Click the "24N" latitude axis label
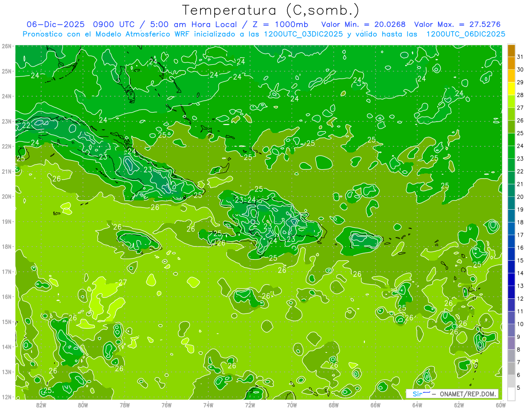532x411 pixels. [x=6, y=96]
